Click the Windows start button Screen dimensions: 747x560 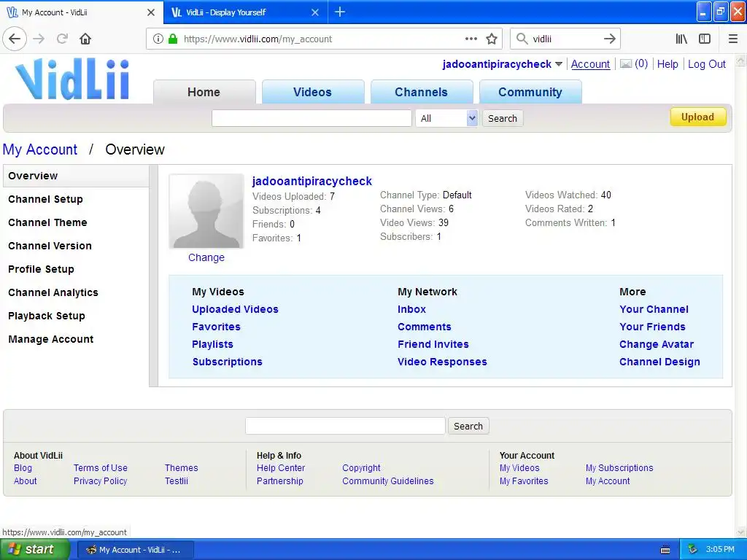[x=35, y=550]
